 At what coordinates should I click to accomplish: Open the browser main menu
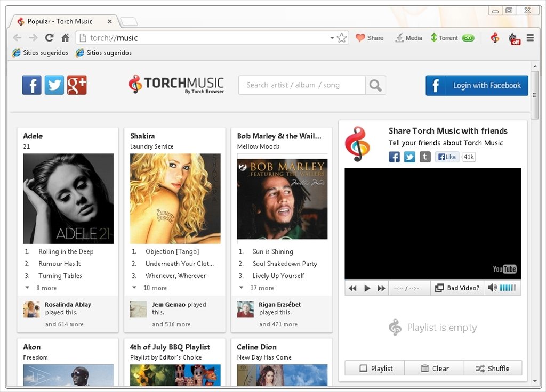(530, 38)
